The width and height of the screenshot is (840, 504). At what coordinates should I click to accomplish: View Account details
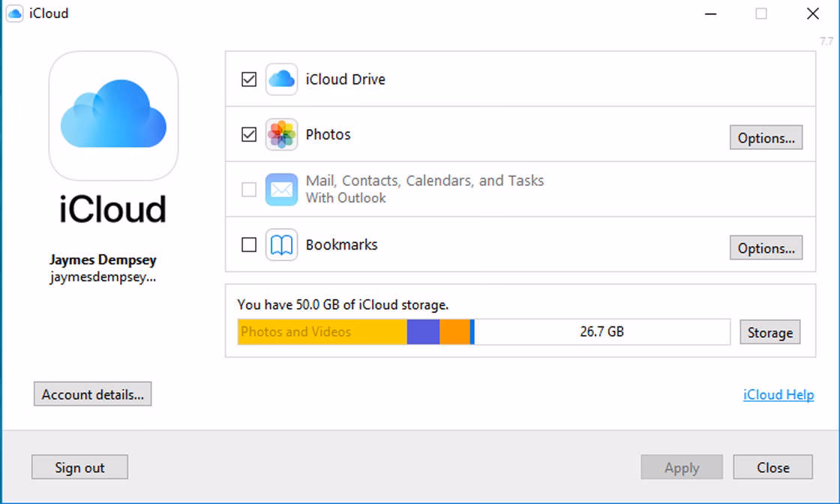point(92,394)
